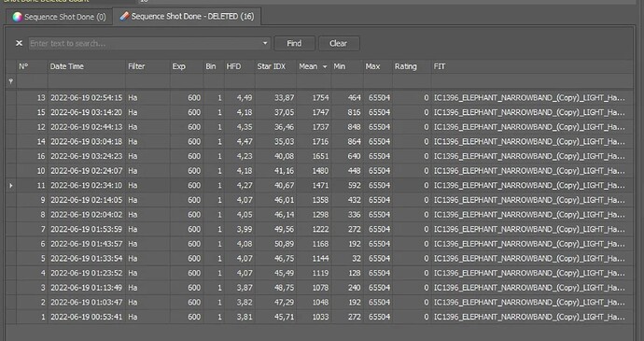
Task: Select row with date 2022-06-19 02:54:15
Action: 319,98
